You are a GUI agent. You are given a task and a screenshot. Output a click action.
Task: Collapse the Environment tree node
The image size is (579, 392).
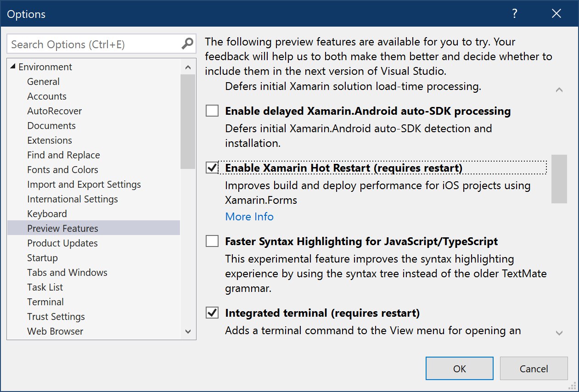tap(12, 67)
